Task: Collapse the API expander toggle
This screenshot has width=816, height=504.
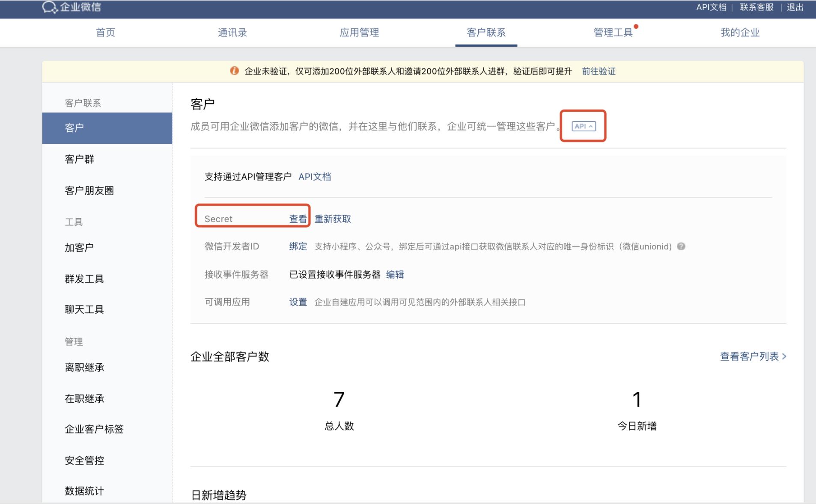Action: [x=584, y=126]
